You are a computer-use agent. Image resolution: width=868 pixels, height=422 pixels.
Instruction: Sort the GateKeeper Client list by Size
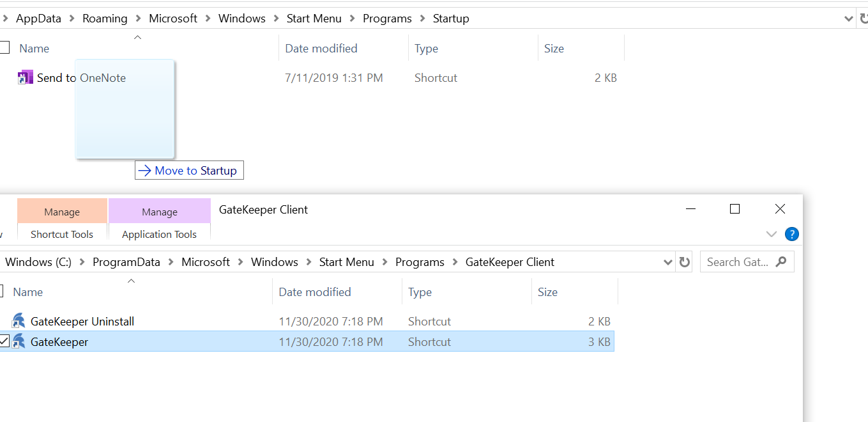pyautogui.click(x=547, y=292)
